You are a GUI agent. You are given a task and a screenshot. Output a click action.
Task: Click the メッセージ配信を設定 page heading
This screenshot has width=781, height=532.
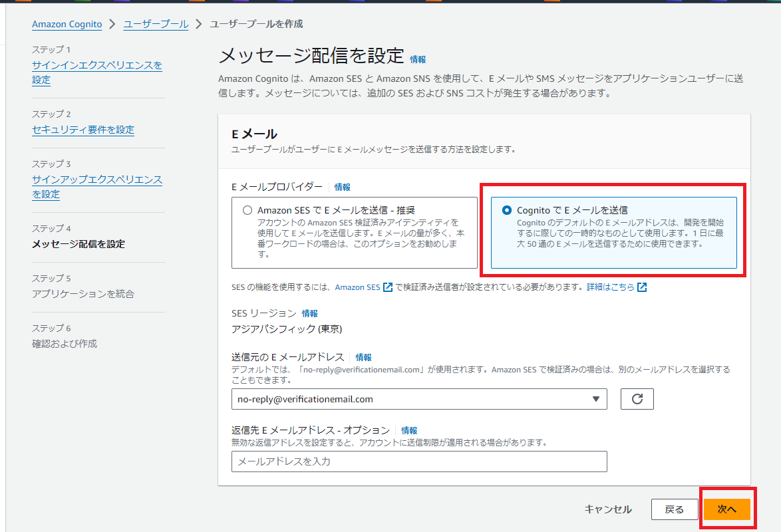(x=311, y=56)
